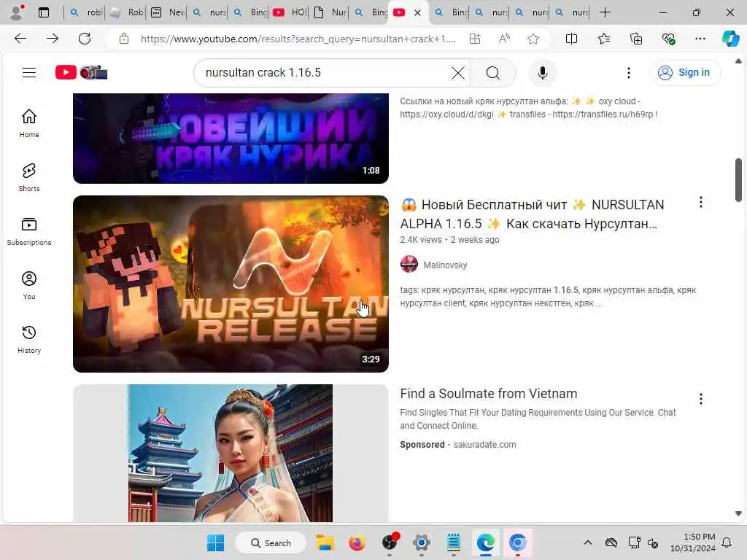Viewport: 747px width, 560px height.
Task: Switch to the 'Nur' document tab
Action: (x=330, y=12)
